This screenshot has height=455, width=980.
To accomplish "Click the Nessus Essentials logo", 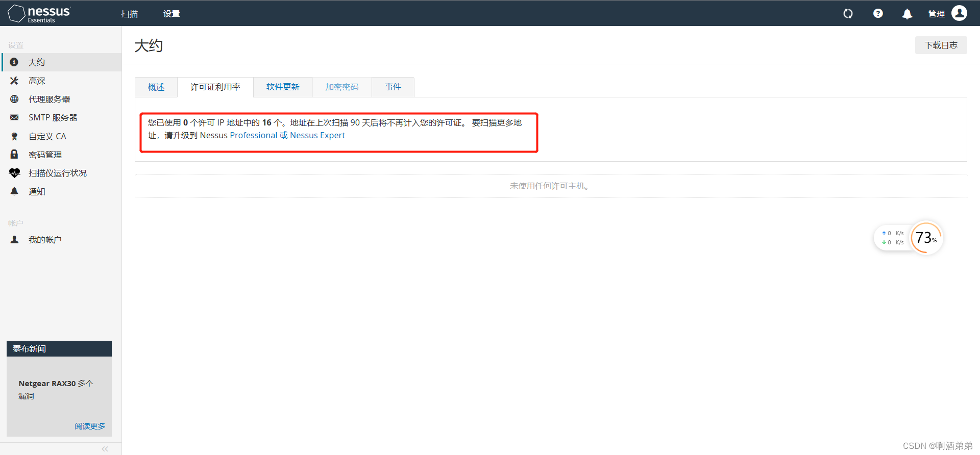I will [x=39, y=14].
